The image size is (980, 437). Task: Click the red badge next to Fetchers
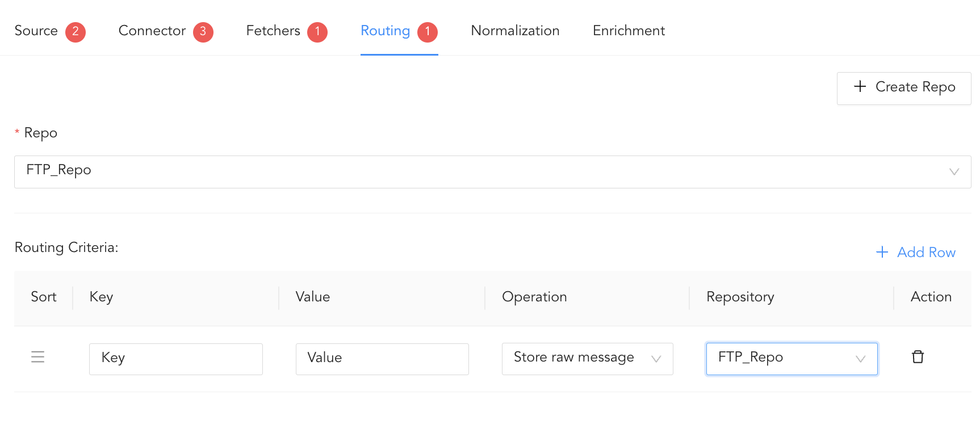pos(317,32)
